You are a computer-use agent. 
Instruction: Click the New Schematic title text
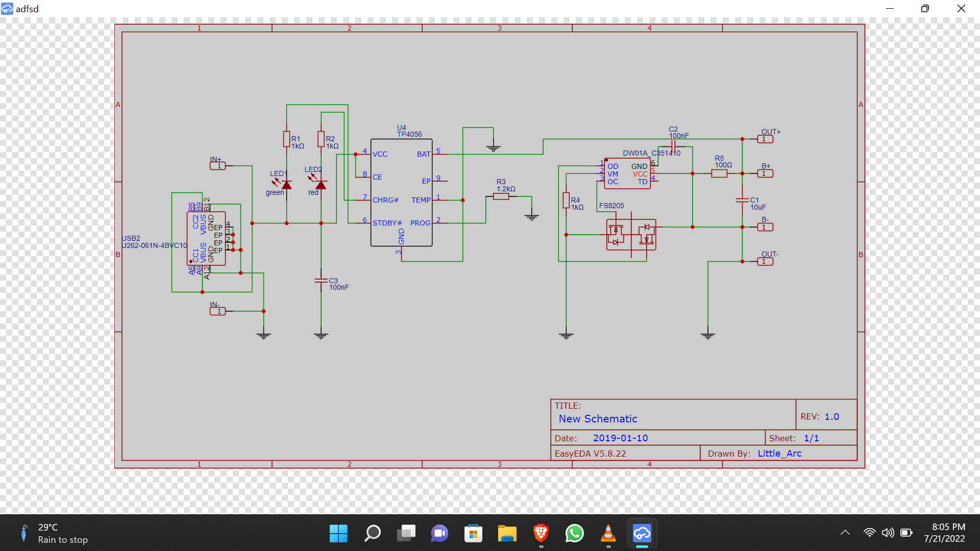pos(597,418)
